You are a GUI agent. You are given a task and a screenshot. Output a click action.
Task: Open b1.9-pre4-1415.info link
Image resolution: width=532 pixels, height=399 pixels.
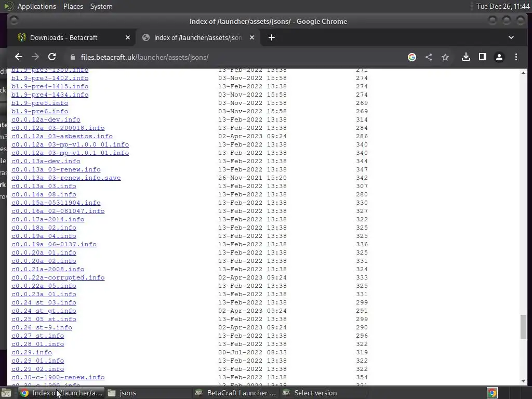[x=50, y=86]
